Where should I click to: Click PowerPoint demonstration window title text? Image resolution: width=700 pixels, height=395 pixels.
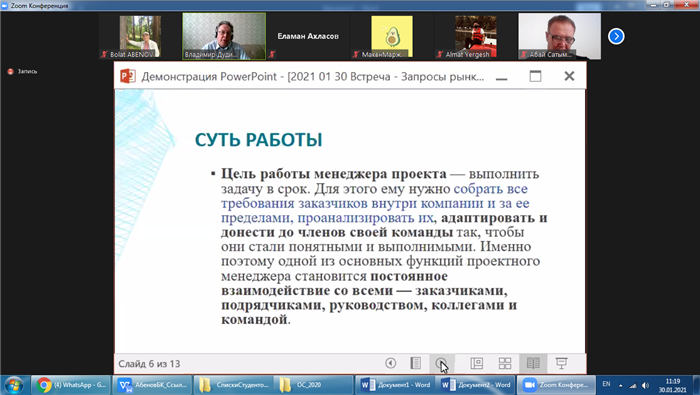(312, 77)
